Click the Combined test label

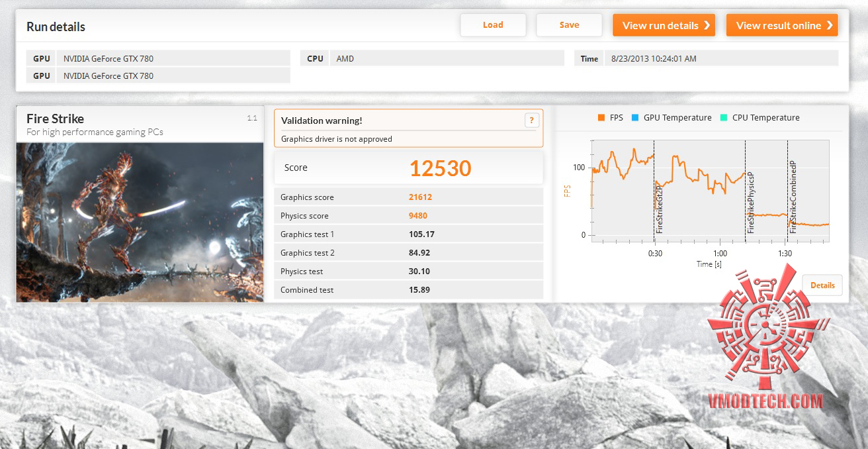click(307, 290)
